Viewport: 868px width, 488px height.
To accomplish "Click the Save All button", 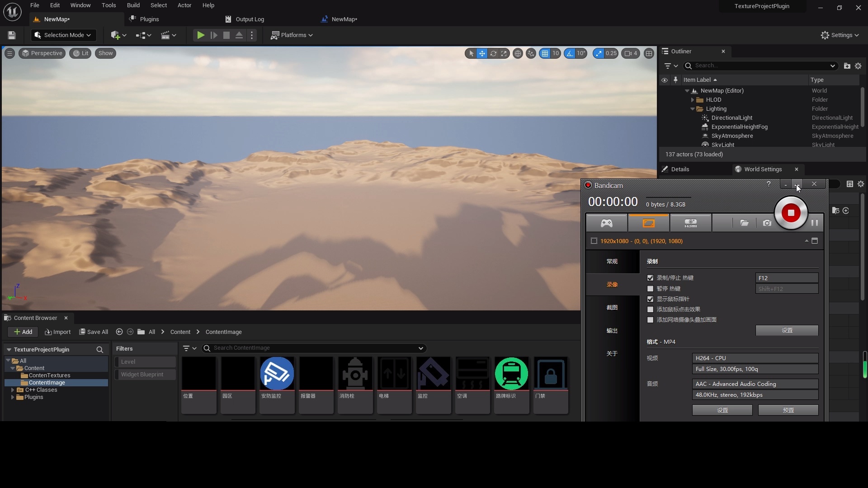I will [94, 332].
